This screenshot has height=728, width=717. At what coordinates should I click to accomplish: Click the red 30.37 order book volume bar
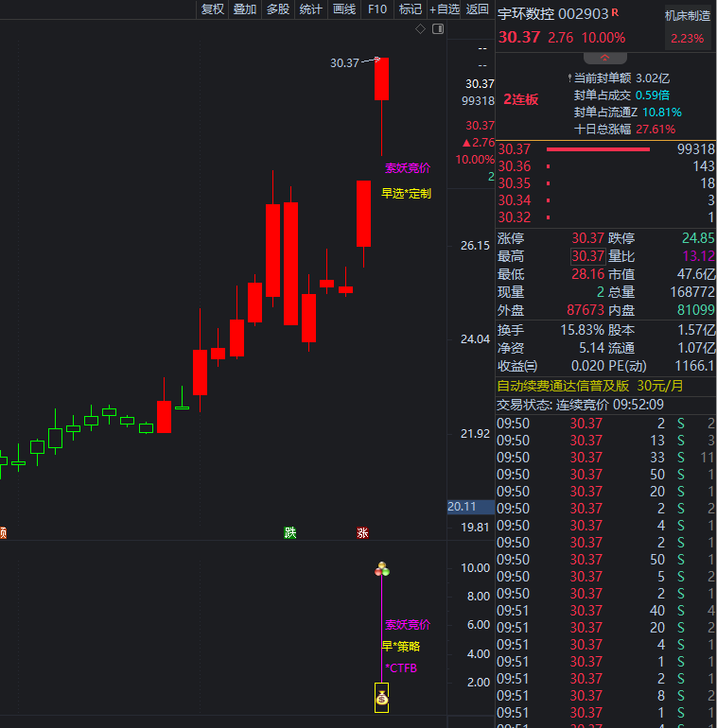598,149
